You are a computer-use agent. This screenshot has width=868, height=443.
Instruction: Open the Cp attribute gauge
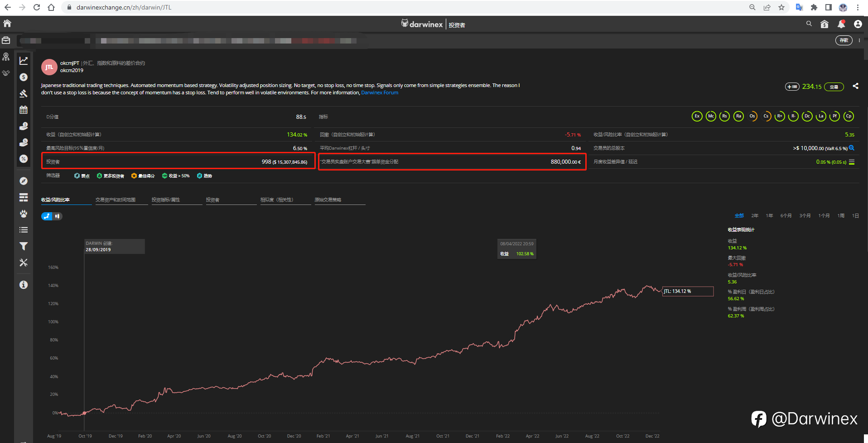coord(849,116)
